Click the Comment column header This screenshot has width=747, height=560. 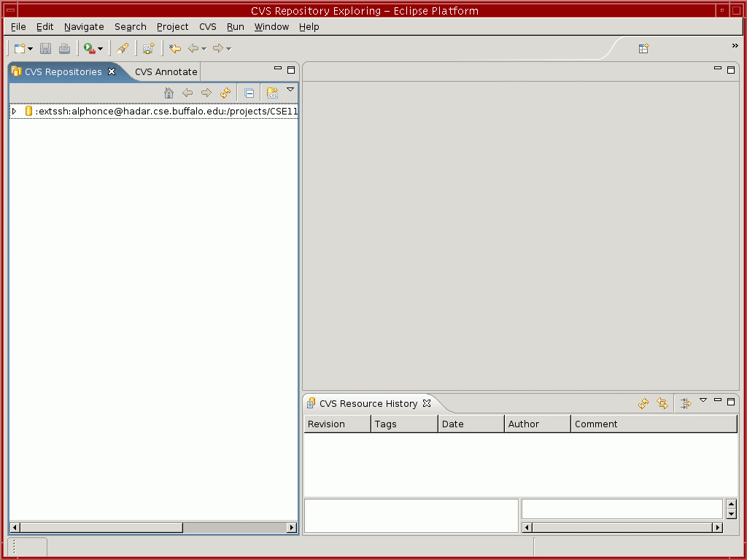pos(654,424)
